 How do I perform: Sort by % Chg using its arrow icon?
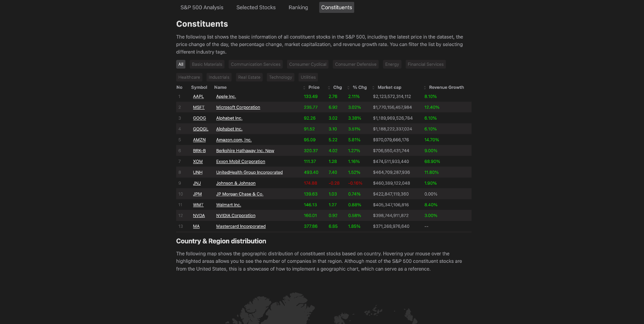349,87
